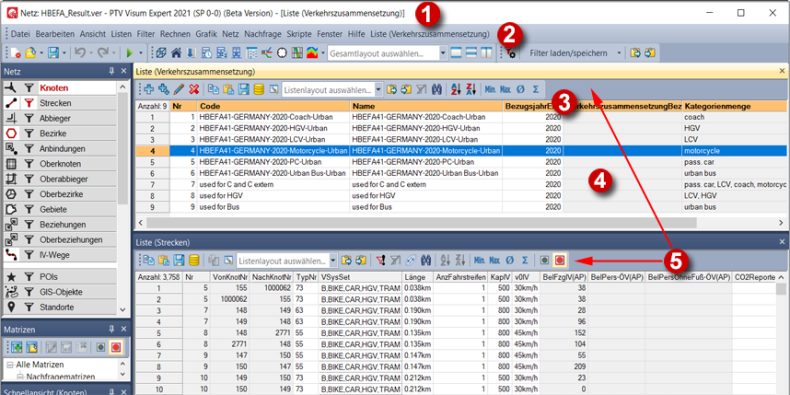
Task: Click horizontal scrollbar of Verkehrszusammensetzung list
Action: (x=422, y=222)
